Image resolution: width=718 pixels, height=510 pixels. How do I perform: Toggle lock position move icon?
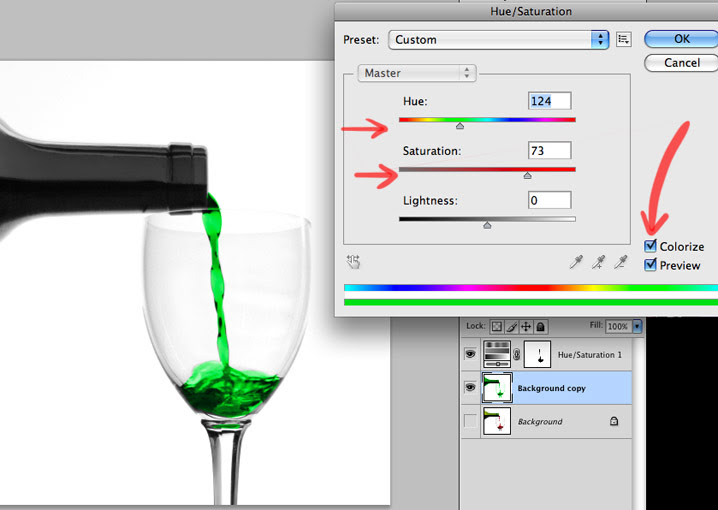[526, 326]
